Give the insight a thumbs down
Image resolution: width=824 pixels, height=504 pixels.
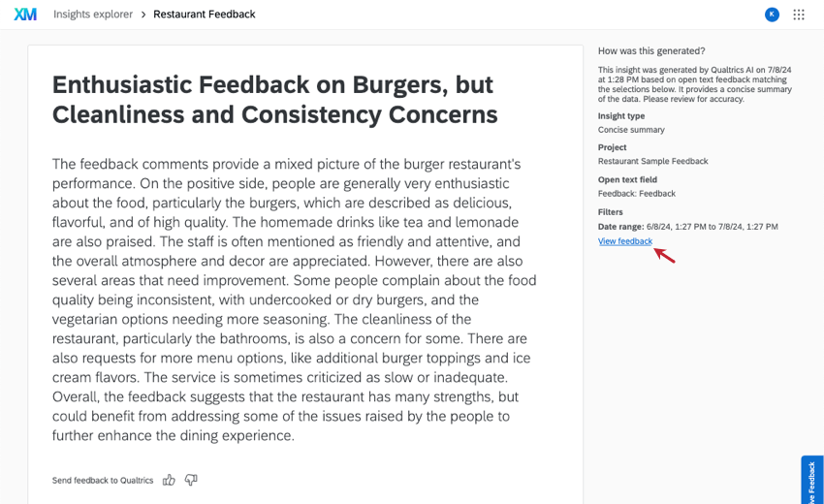(191, 480)
